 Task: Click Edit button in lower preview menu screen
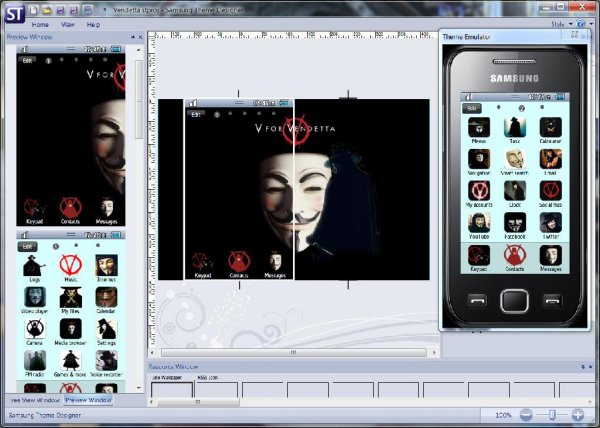28,246
